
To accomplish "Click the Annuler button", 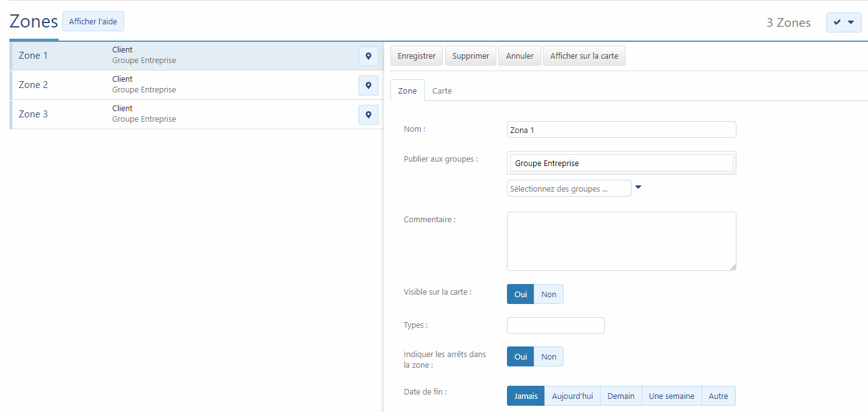I will 519,56.
